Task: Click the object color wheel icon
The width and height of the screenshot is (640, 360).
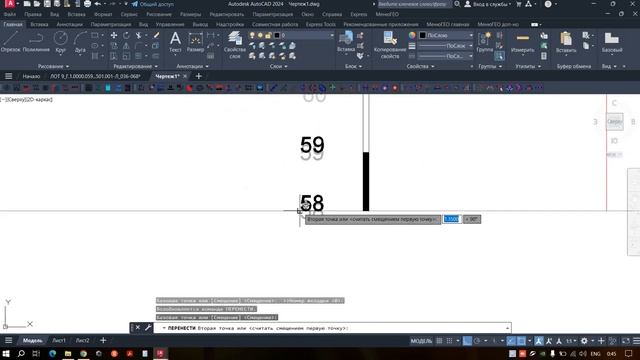Action: tap(412, 36)
